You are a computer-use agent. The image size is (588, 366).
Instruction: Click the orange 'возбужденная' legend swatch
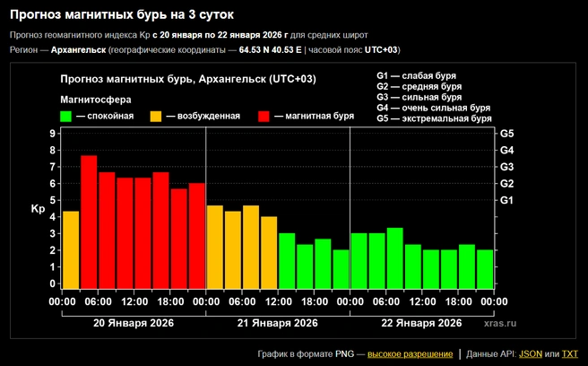point(156,117)
